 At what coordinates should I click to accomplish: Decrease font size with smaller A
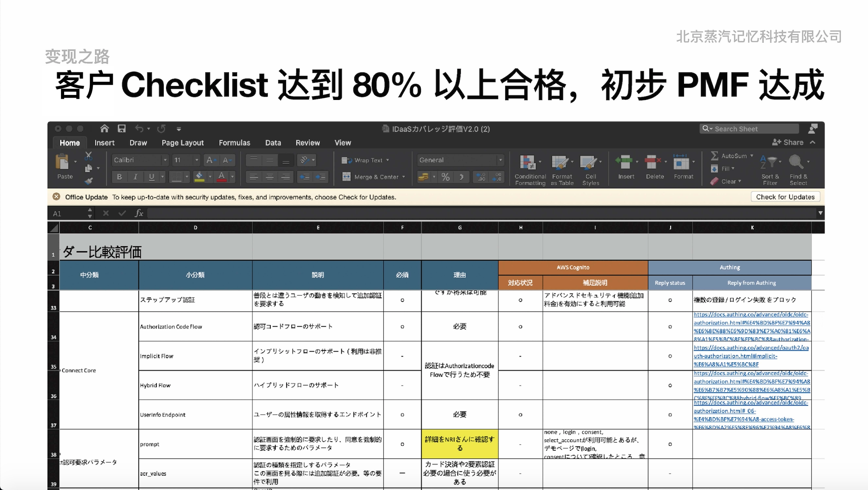point(227,160)
